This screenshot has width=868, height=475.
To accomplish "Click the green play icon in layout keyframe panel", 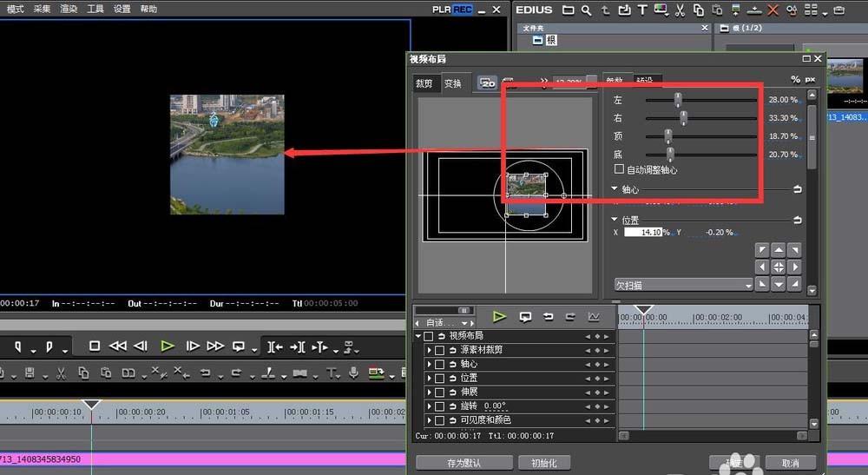I will (x=500, y=317).
